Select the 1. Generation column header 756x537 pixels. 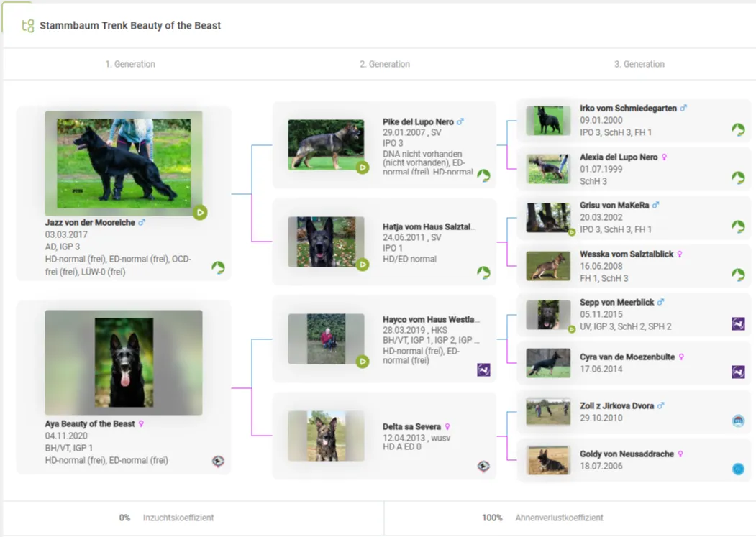(130, 64)
